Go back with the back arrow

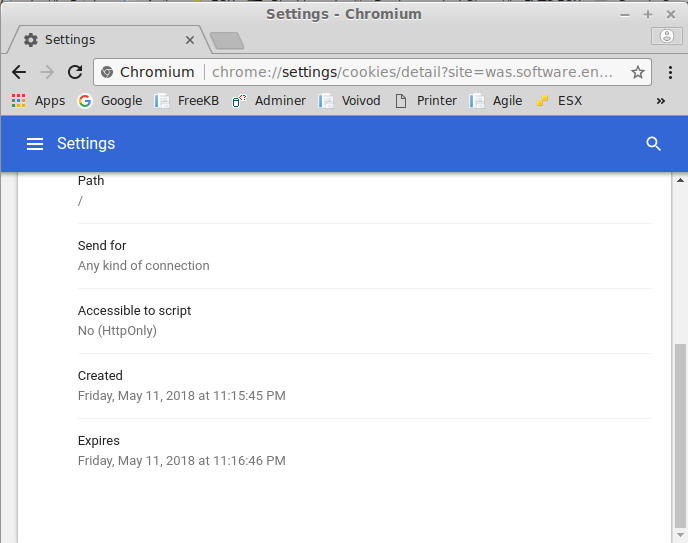click(x=19, y=72)
